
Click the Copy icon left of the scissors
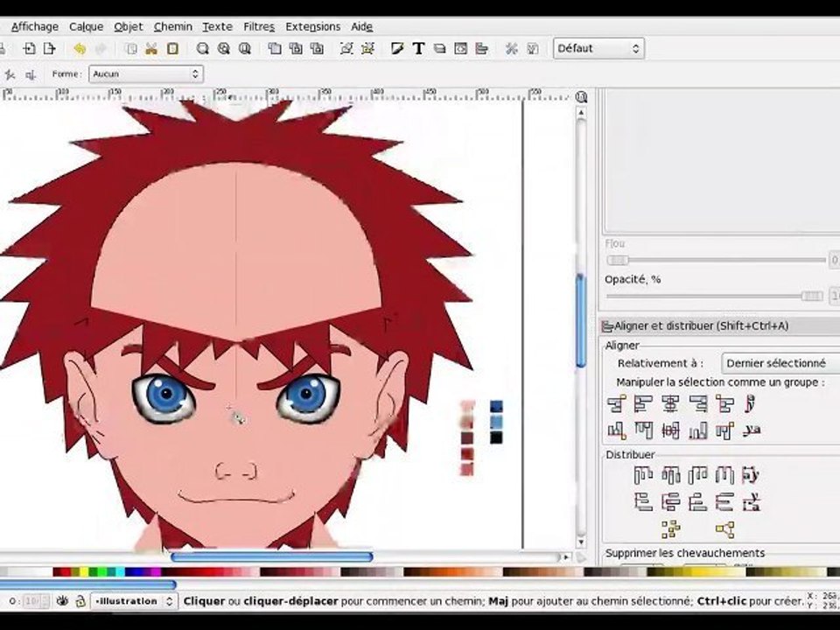coord(130,49)
